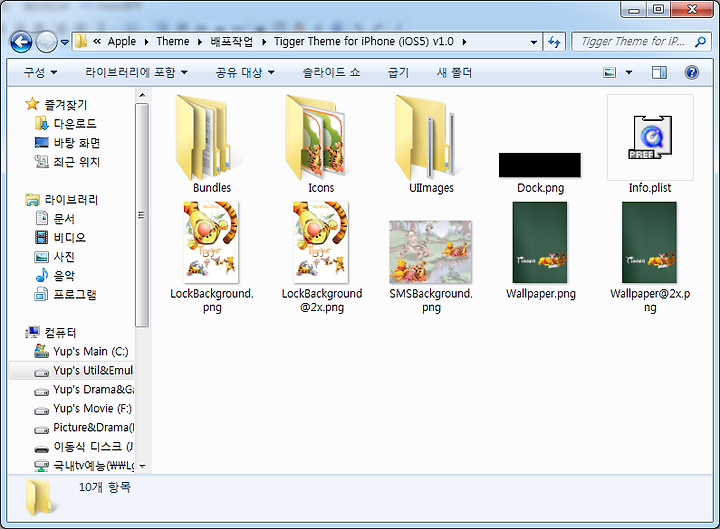Select the Info.plist file
Image resolution: width=720 pixels, height=529 pixels.
(x=650, y=144)
